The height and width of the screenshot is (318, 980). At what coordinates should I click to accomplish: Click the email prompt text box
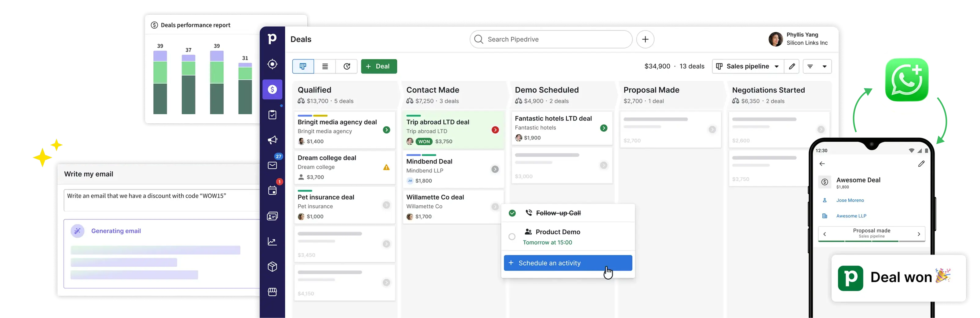coord(162,200)
